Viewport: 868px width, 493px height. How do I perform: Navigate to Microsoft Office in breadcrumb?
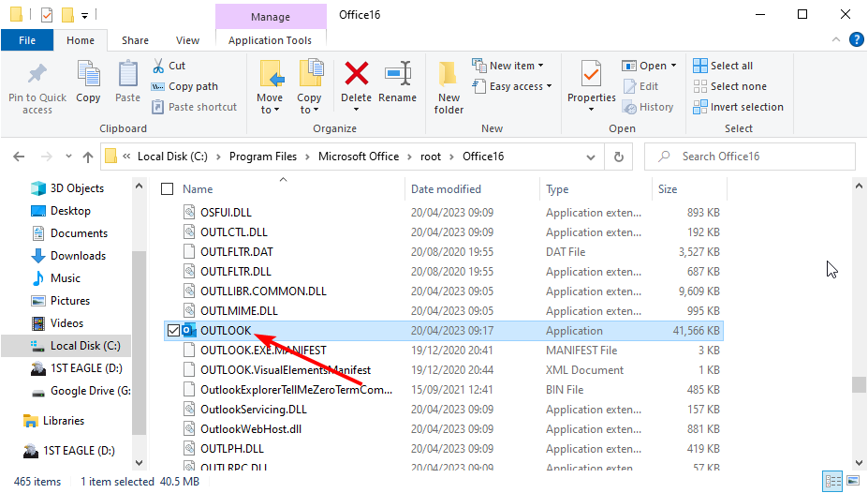359,157
